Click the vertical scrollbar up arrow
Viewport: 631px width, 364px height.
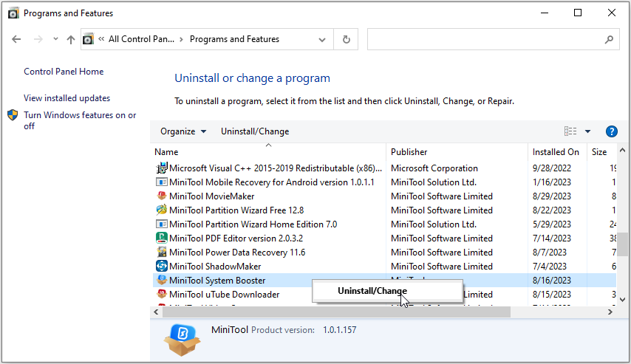(x=623, y=151)
